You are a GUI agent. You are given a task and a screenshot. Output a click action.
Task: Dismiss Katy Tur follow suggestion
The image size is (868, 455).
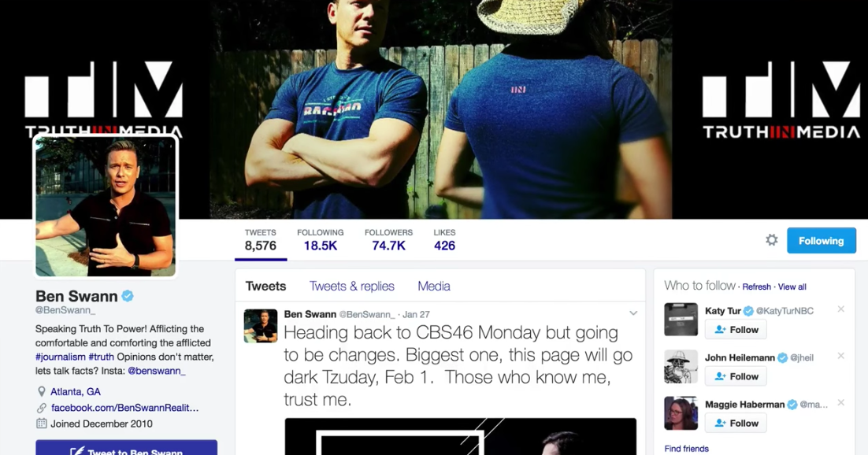(x=841, y=309)
